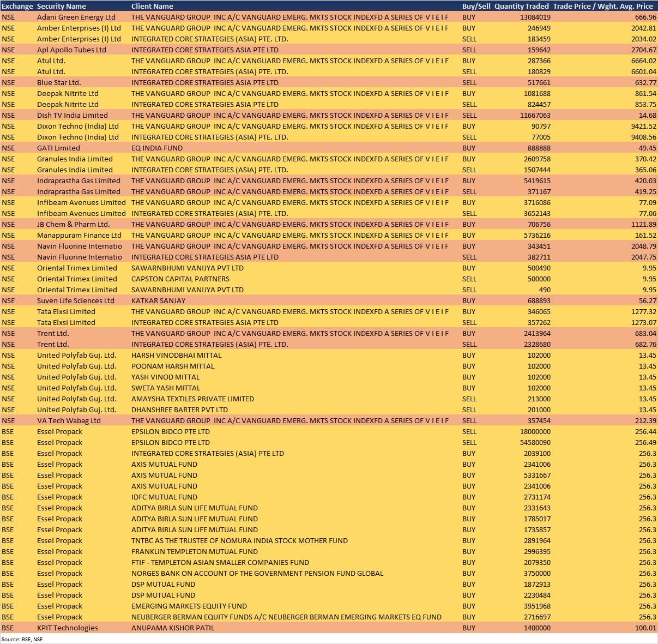
Task: Select client 'ANUPAMA KISHOR PATIL'
Action: tap(173, 628)
